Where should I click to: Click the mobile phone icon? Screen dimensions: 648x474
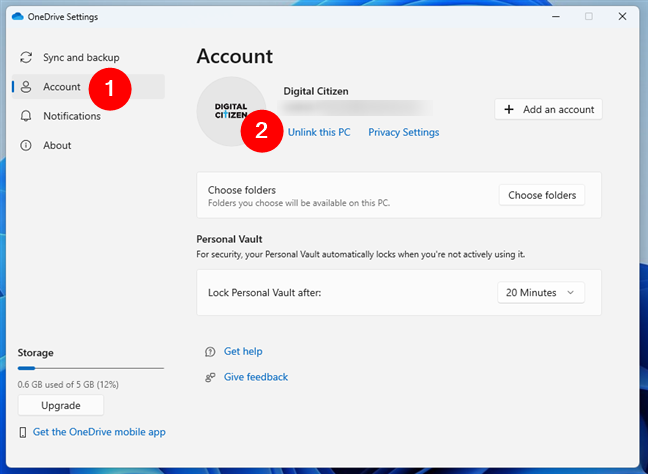tap(23, 432)
